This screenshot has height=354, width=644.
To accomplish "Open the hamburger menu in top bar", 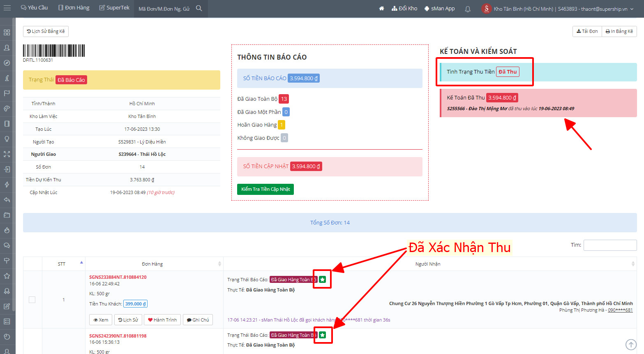I will click(7, 8).
